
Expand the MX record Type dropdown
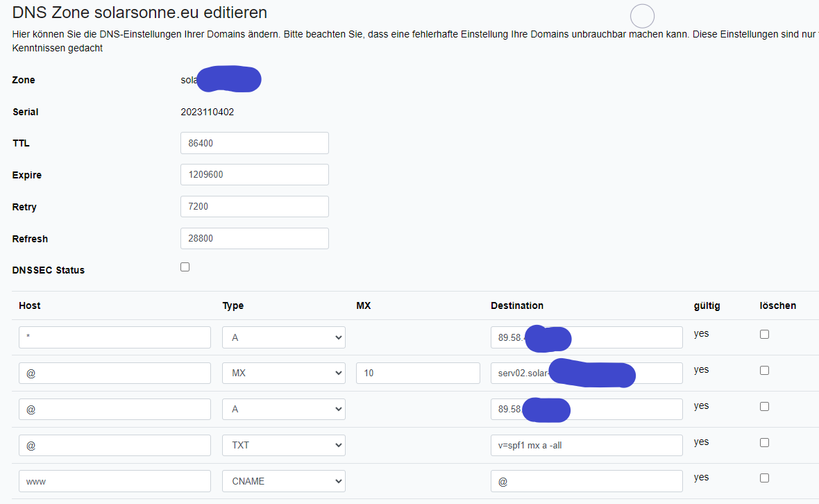[x=283, y=373]
